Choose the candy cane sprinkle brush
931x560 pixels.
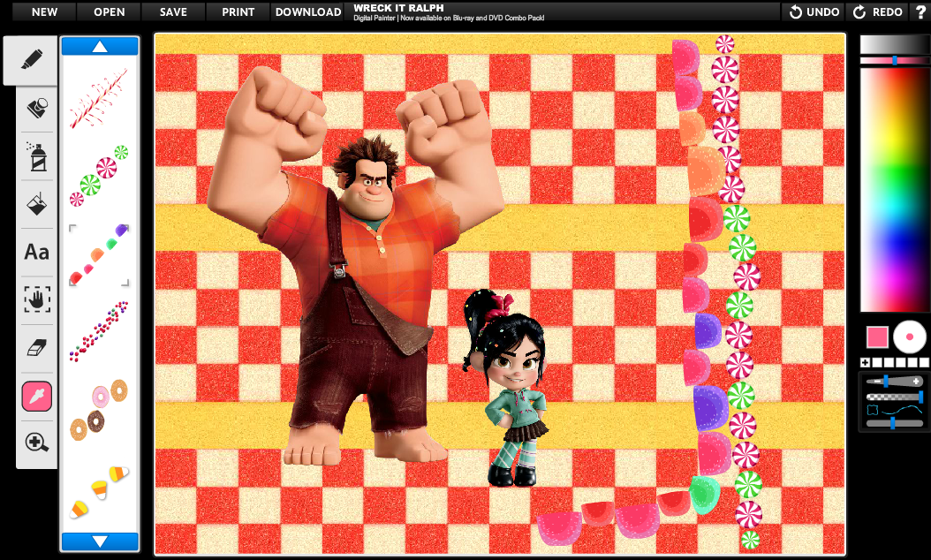[99, 99]
